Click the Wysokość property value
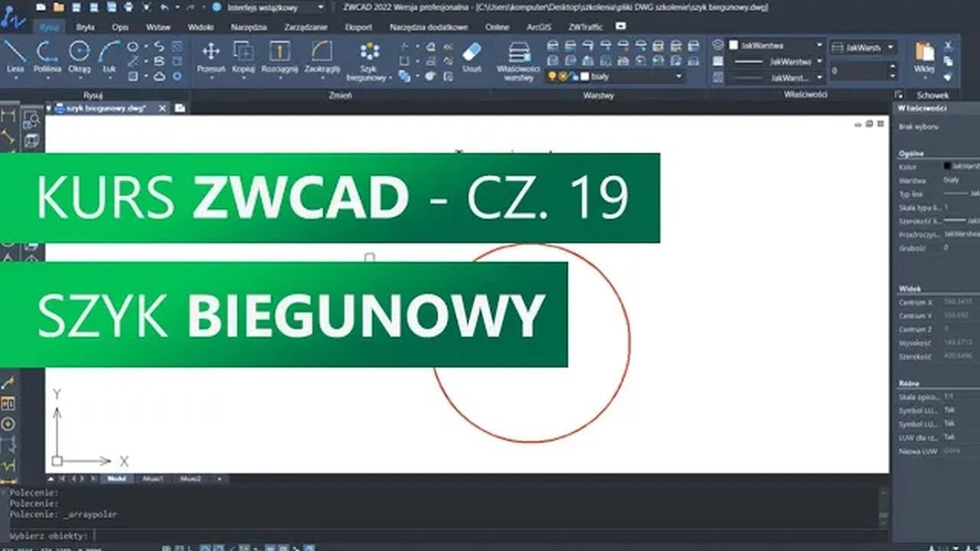Screen dimensions: 980x551 coord(960,343)
